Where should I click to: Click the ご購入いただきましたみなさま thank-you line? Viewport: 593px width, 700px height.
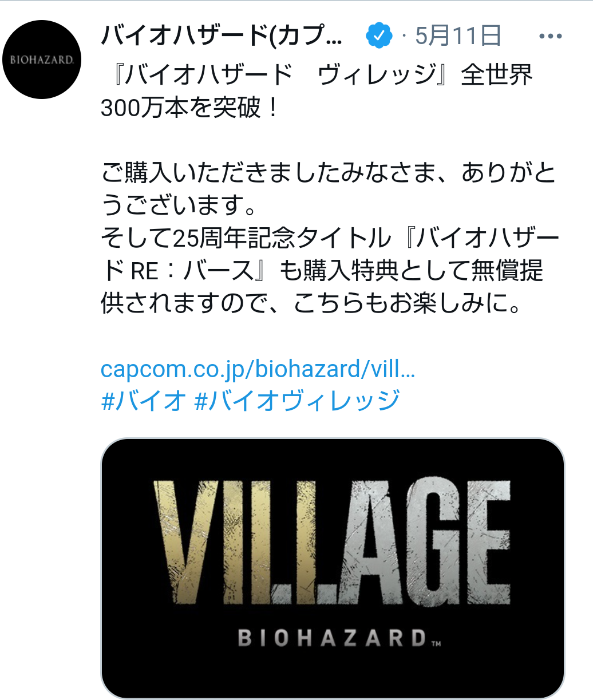tap(328, 173)
